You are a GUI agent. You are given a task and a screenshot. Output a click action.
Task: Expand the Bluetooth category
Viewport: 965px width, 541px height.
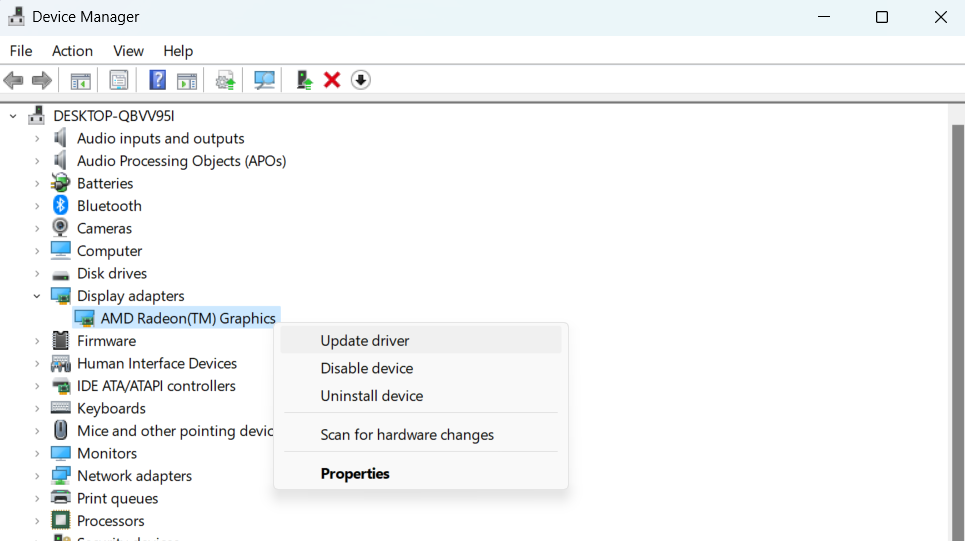pyautogui.click(x=37, y=206)
